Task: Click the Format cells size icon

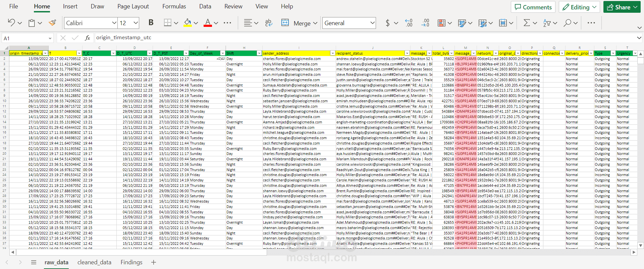Action: click(x=503, y=23)
